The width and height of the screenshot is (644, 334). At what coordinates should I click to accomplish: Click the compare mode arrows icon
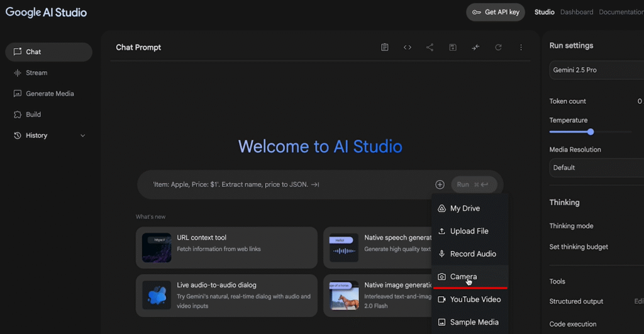coord(475,47)
